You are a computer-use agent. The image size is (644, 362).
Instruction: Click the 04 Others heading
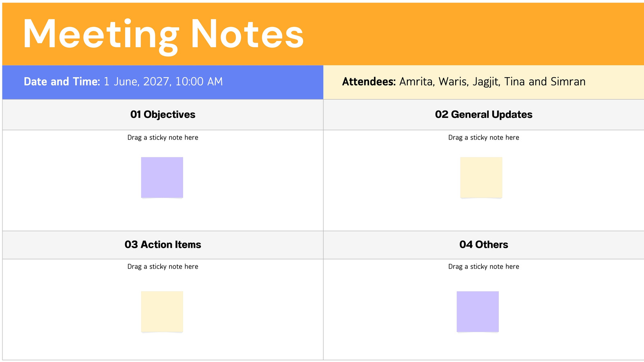(483, 245)
